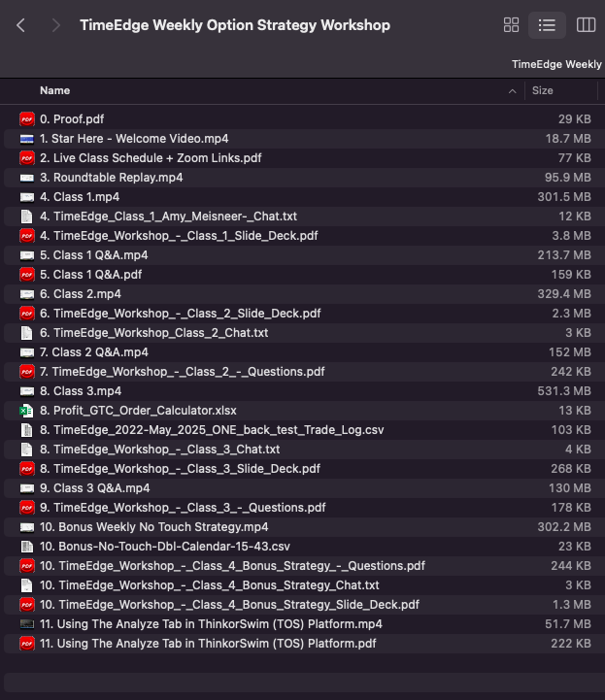Screen dimensions: 605x700
Task: Toggle the sort direction chevron
Action: (x=513, y=90)
